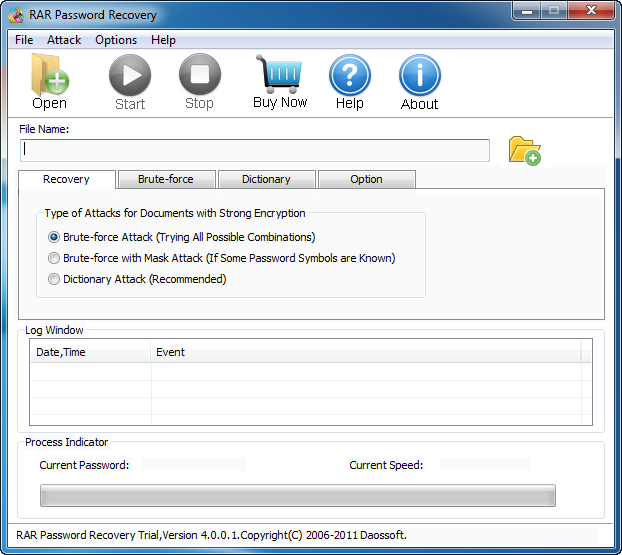Switch to the Recovery tab
The height and width of the screenshot is (555, 622).
click(x=67, y=179)
